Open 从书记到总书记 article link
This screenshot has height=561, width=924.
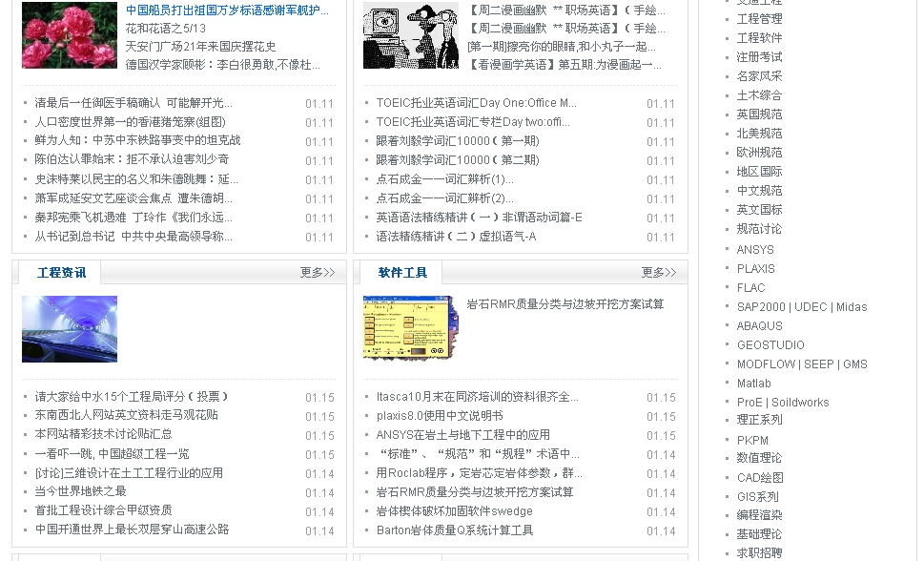click(x=133, y=237)
